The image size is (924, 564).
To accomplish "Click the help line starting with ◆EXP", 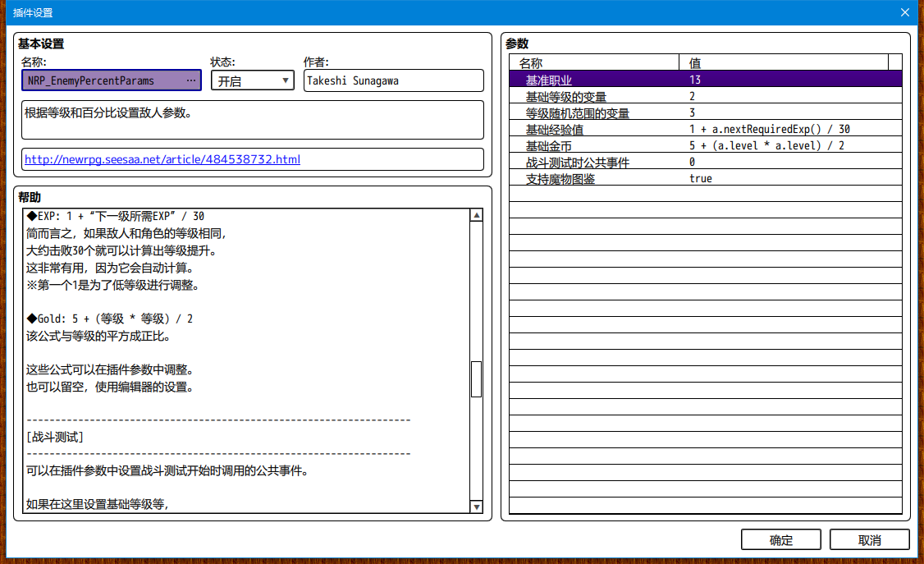I will click(x=116, y=216).
